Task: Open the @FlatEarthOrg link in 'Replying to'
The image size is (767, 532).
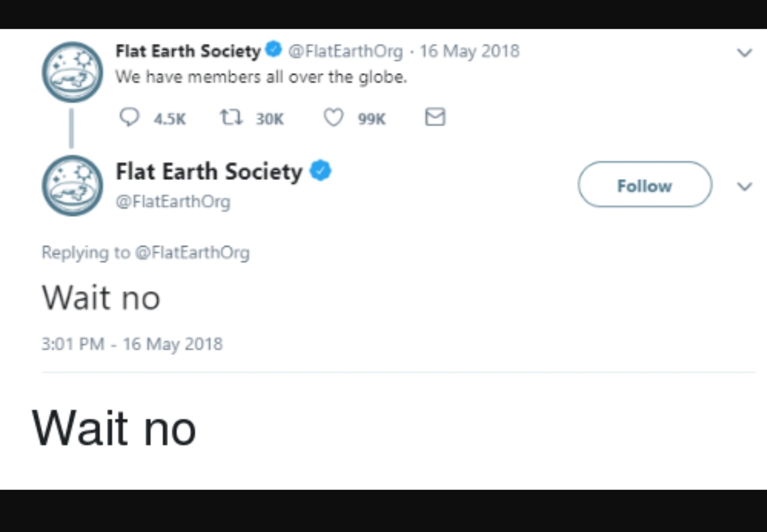Action: click(192, 252)
